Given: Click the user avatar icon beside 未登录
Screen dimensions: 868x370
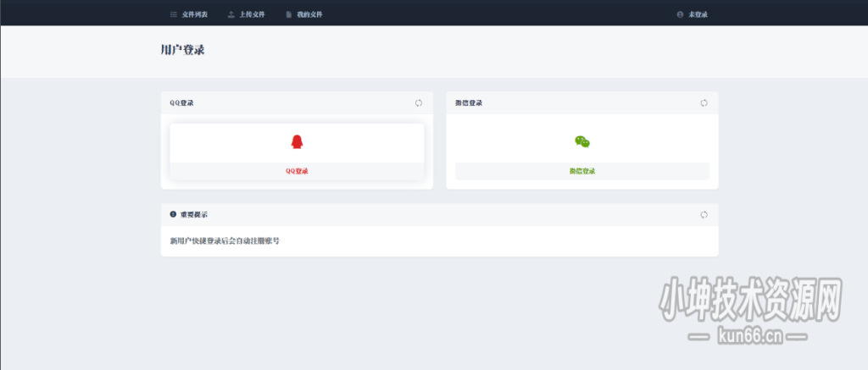Looking at the screenshot, I should tap(680, 15).
